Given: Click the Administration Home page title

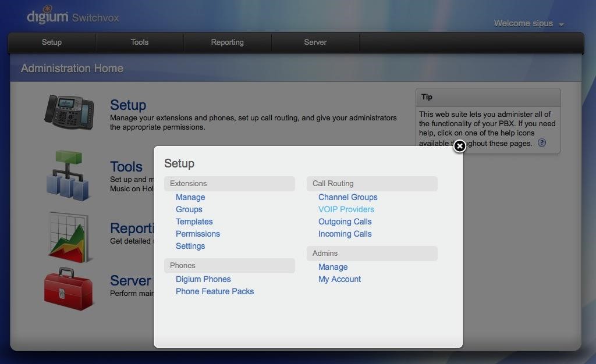Looking at the screenshot, I should click(72, 68).
